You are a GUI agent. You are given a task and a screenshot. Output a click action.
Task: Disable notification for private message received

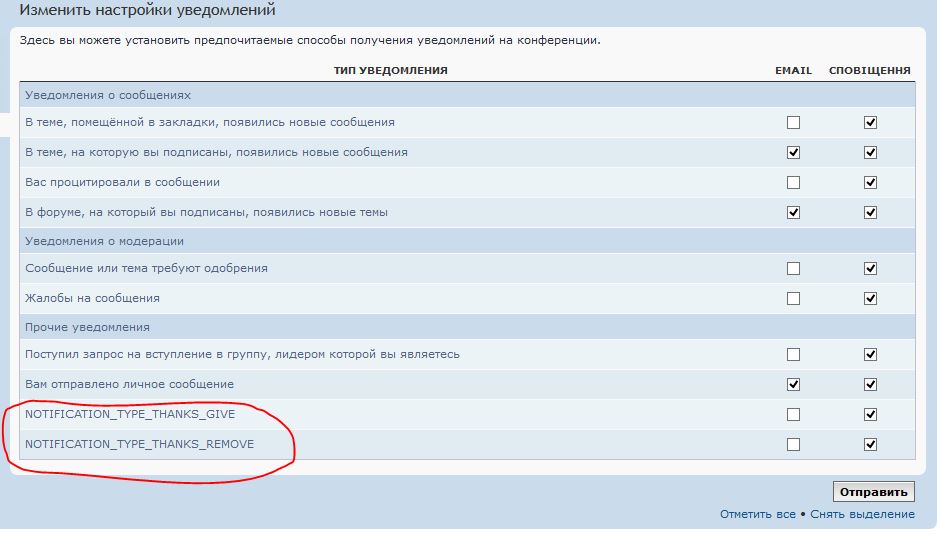[870, 385]
